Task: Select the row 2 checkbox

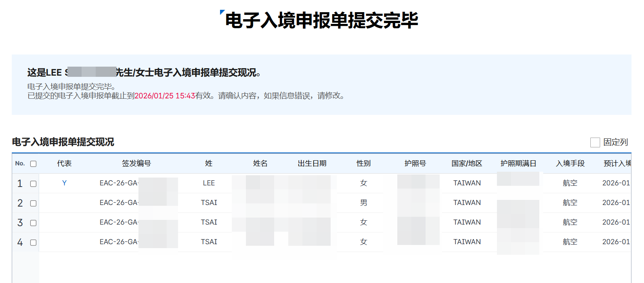Action: click(33, 203)
